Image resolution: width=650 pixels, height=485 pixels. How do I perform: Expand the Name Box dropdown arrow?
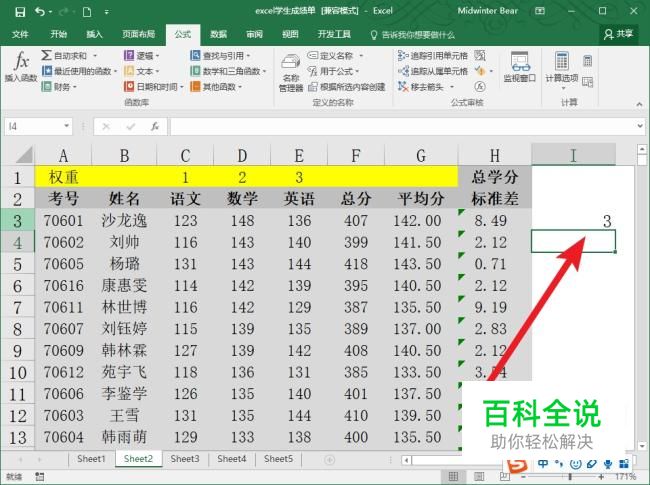coord(66,126)
